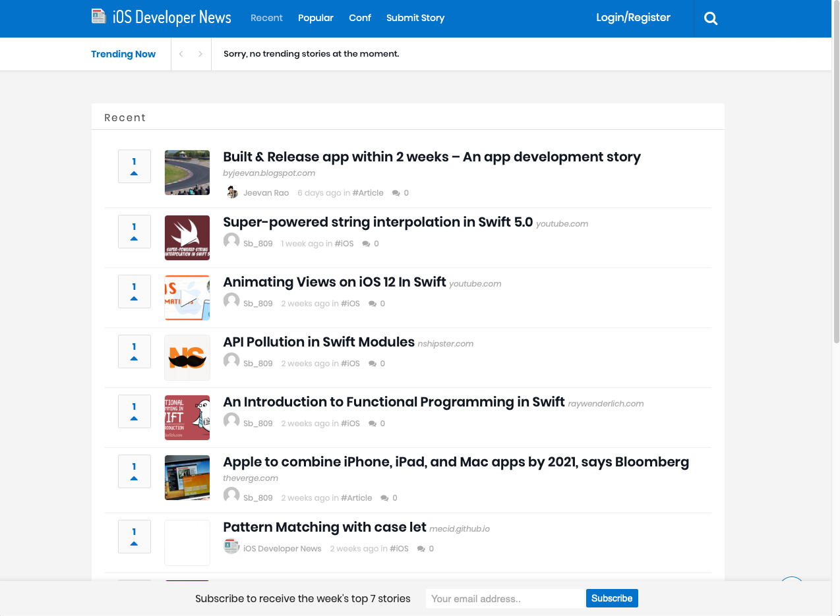Click the Subscribe button
Screen dimensions: 840x616
coord(611,598)
